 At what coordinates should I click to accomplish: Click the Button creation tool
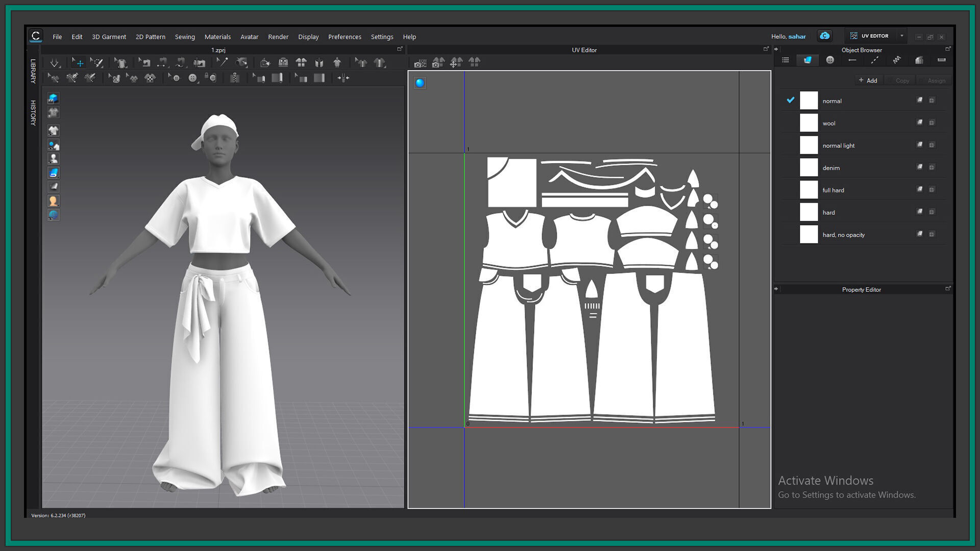[192, 78]
